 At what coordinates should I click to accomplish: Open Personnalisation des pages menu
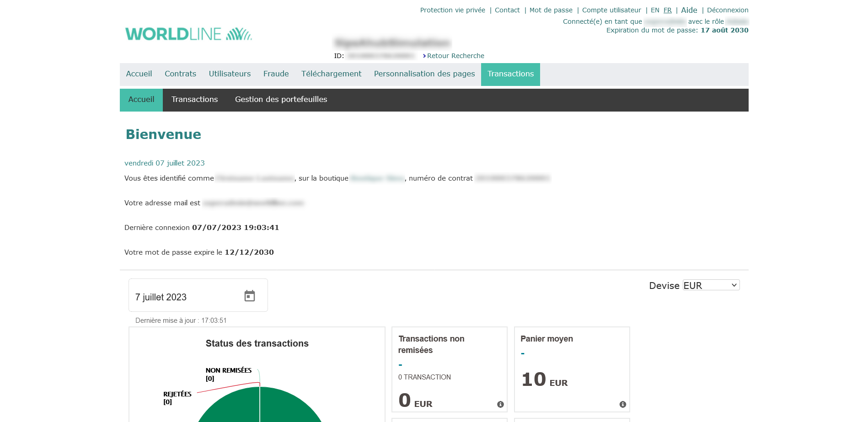424,74
